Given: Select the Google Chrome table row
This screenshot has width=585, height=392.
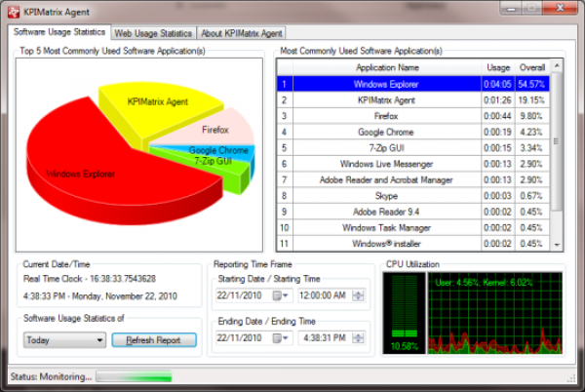Looking at the screenshot, I should (x=413, y=132).
